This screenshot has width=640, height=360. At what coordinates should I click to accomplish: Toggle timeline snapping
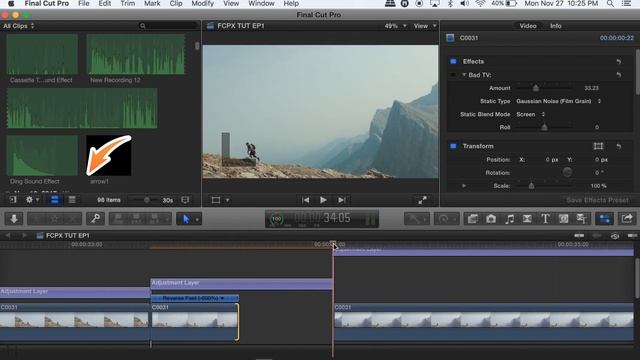(x=633, y=236)
